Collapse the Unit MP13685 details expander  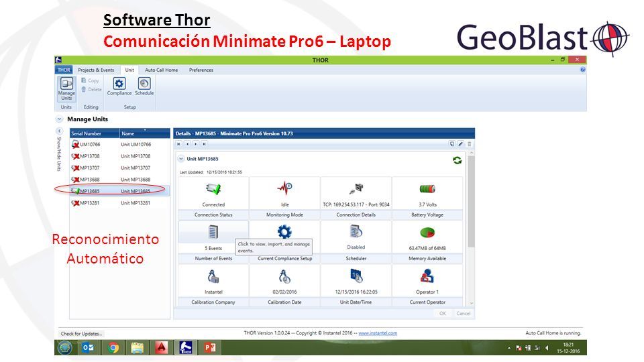[180, 158]
